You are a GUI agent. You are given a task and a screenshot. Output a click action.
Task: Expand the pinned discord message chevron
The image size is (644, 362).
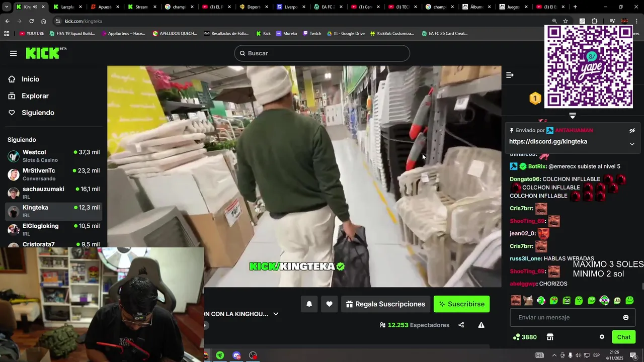632,144
